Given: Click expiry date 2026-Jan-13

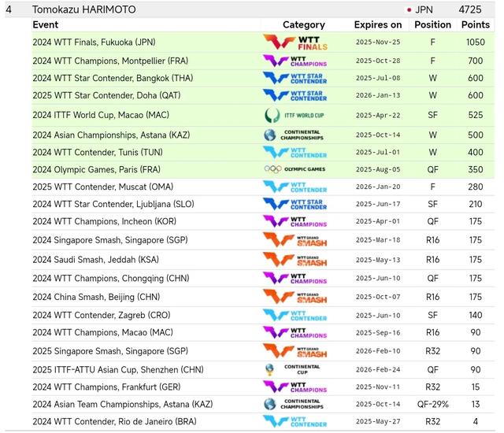Looking at the screenshot, I should click(x=378, y=96).
